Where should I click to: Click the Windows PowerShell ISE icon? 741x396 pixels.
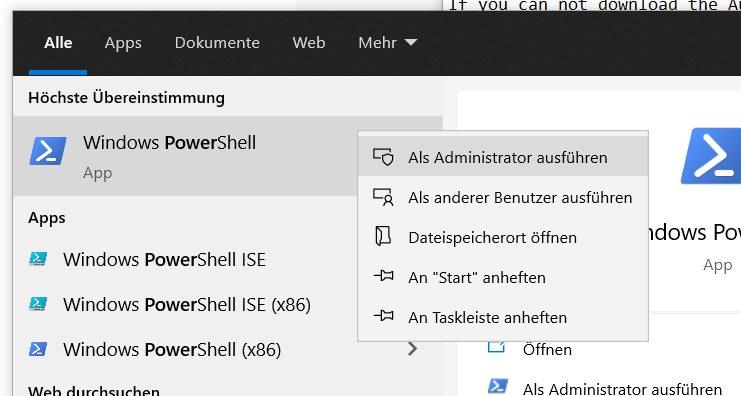coord(38,258)
